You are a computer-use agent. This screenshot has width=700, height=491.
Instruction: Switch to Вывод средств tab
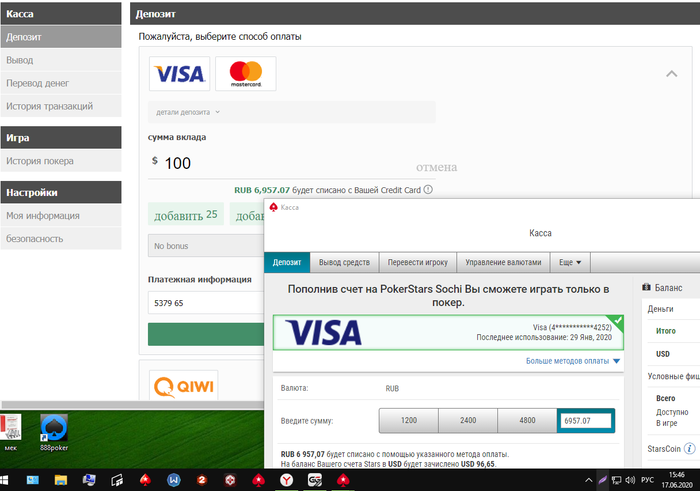[x=344, y=262]
